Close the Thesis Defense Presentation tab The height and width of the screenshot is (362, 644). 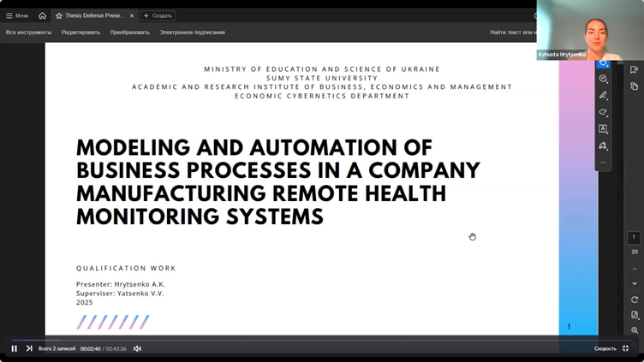132,15
